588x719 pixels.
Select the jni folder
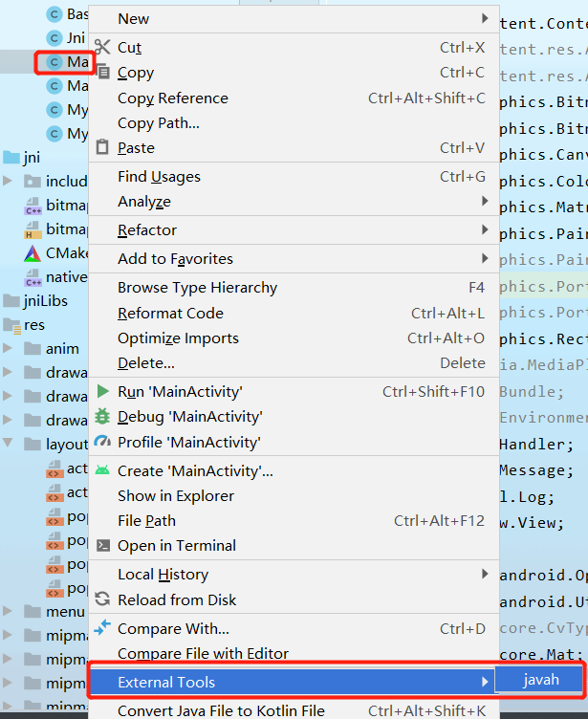[x=21, y=157]
